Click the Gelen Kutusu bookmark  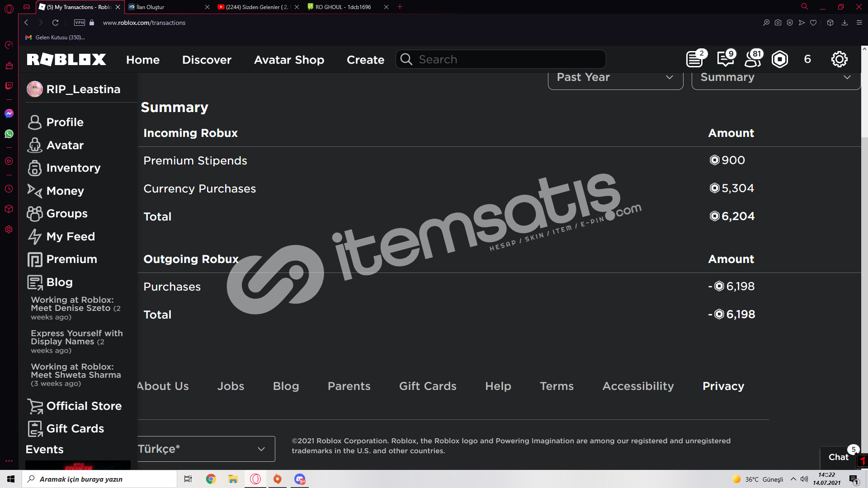(x=55, y=38)
